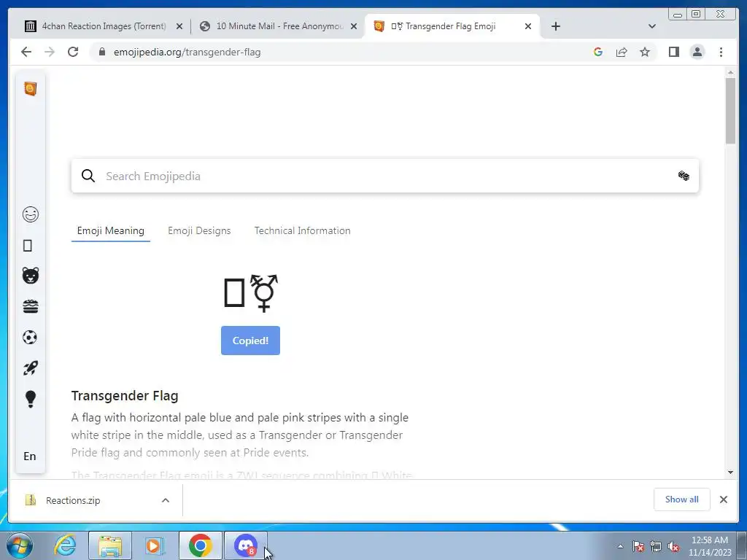Click the site lock icon
Viewport: 747px width, 560px height.
(102, 52)
